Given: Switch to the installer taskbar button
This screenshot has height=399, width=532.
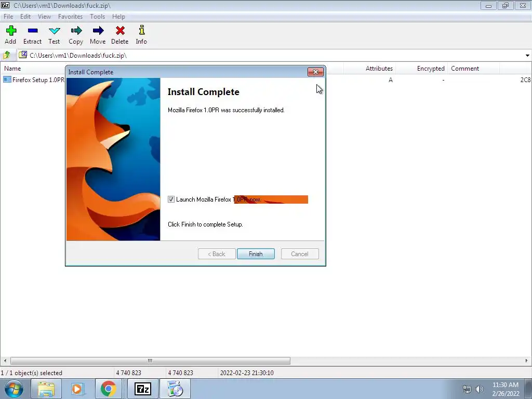Looking at the screenshot, I should [175, 389].
